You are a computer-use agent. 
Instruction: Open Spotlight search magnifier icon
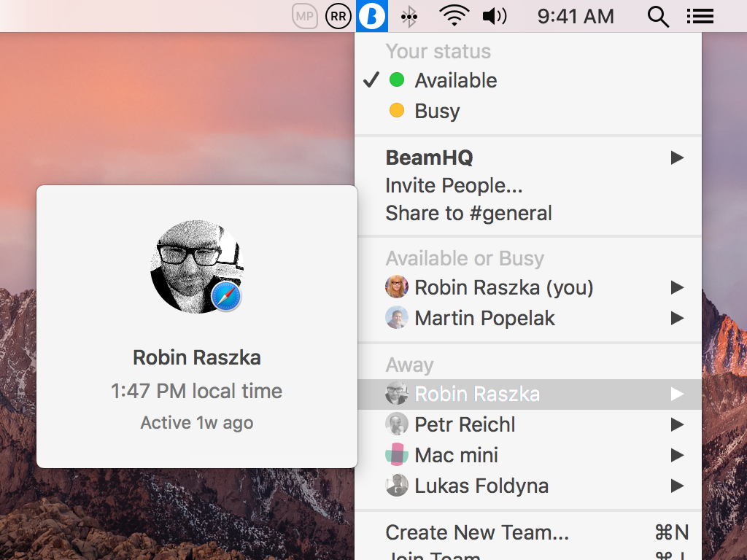click(659, 17)
